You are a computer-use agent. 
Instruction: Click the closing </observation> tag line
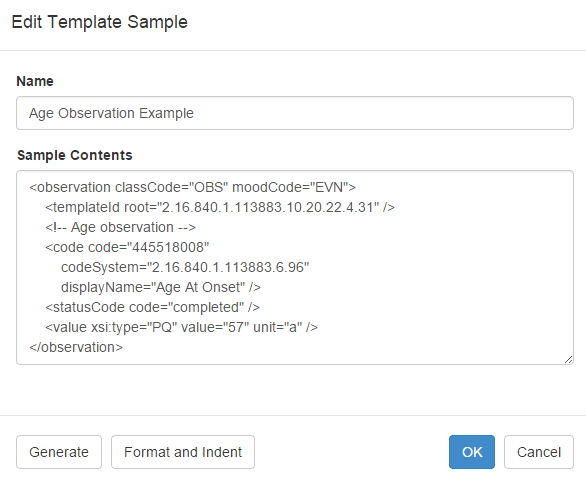(x=76, y=347)
